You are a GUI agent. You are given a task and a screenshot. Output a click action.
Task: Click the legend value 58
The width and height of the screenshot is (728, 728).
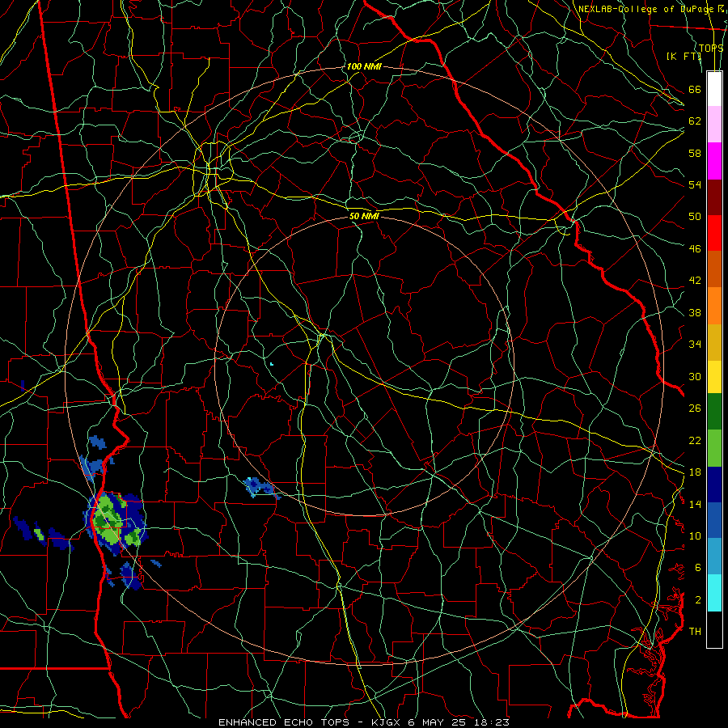click(695, 153)
